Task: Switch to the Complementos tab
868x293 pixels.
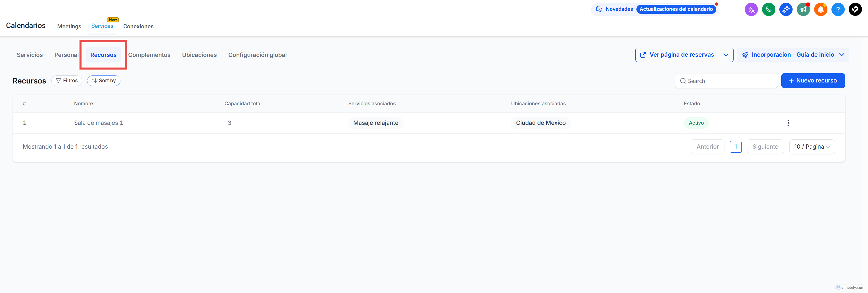Action: coord(149,55)
